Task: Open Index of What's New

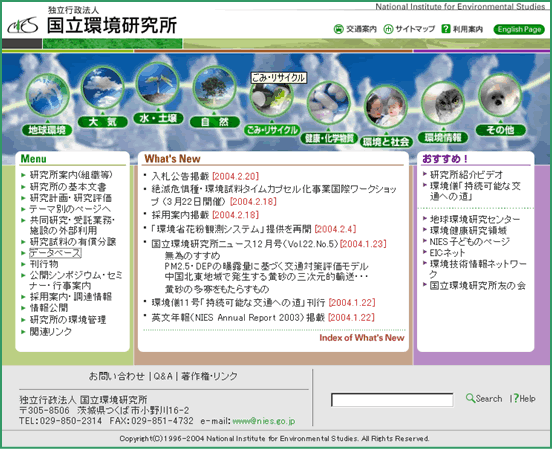Action: (362, 338)
